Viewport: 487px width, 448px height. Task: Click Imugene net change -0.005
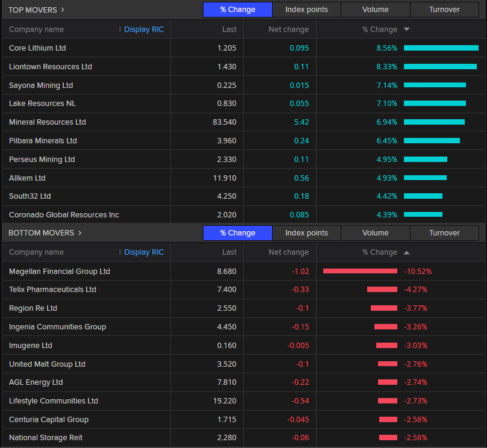[298, 346]
